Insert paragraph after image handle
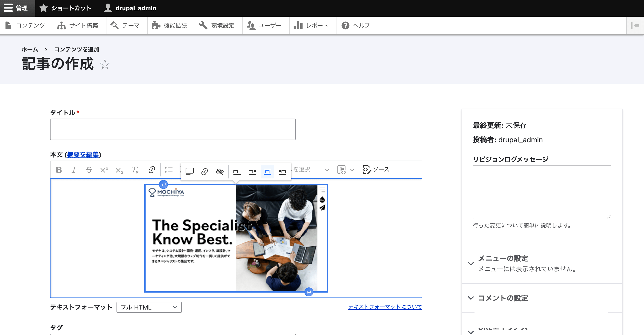Image resolution: width=644 pixels, height=335 pixels. tap(309, 292)
